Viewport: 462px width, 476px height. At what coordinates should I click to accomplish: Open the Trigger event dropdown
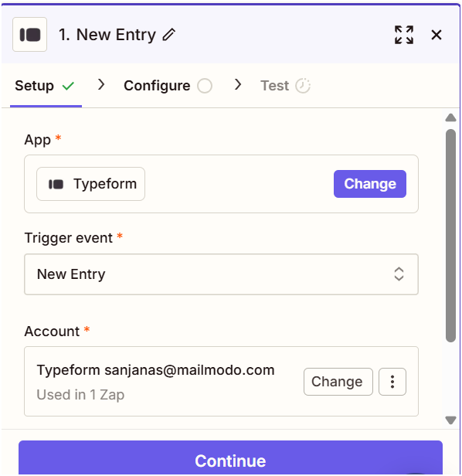(x=221, y=274)
